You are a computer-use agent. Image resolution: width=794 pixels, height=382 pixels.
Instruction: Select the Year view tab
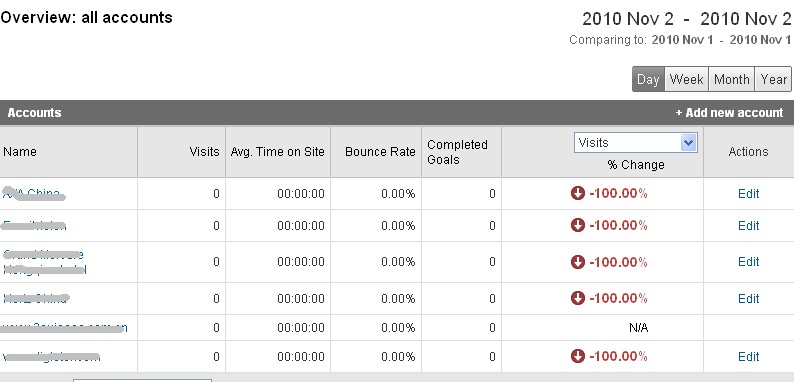tap(773, 80)
